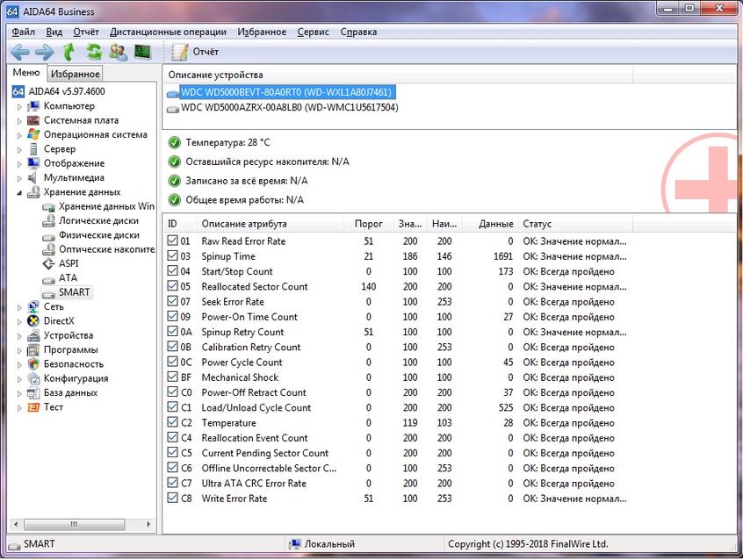The image size is (743, 560).
Task: Expand the Сервер tree node
Action: coord(19,150)
